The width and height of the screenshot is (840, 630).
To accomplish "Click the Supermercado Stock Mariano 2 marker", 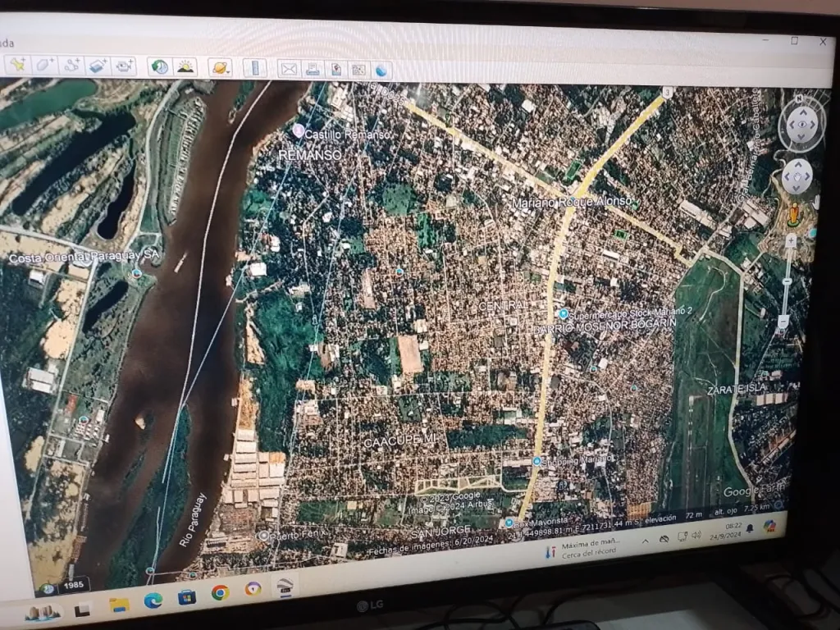I will (x=563, y=313).
